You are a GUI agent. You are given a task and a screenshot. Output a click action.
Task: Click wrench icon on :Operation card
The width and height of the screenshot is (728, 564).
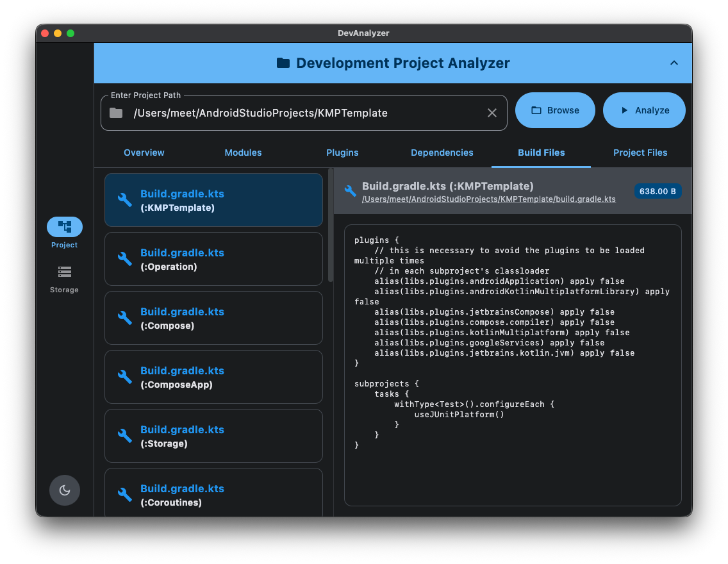125,259
